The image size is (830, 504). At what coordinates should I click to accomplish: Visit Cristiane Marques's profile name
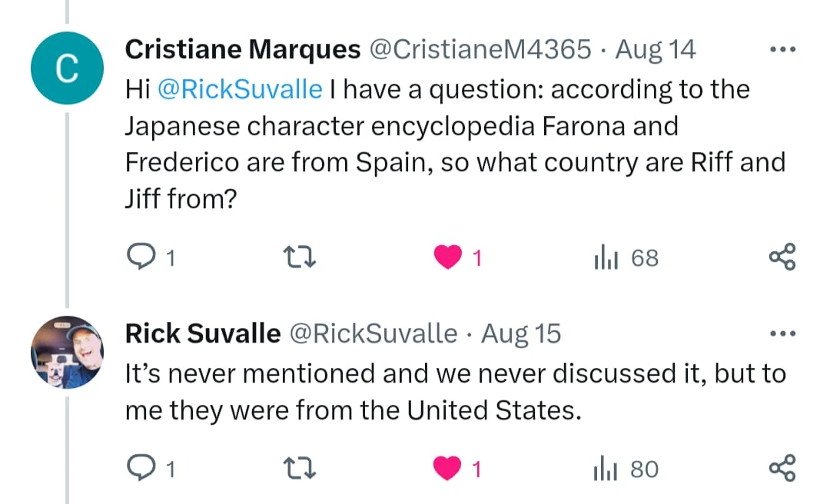pyautogui.click(x=242, y=48)
